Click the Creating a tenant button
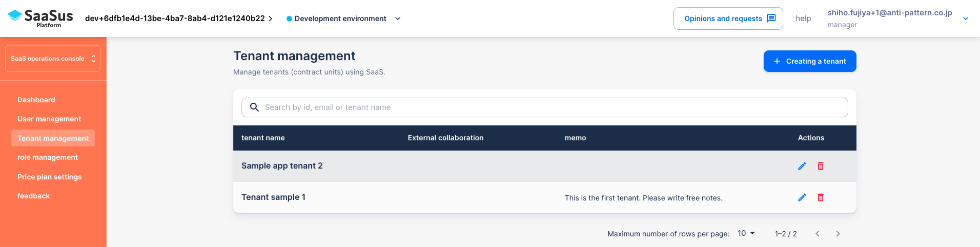Viewport: 980px width, 247px height. [x=810, y=61]
